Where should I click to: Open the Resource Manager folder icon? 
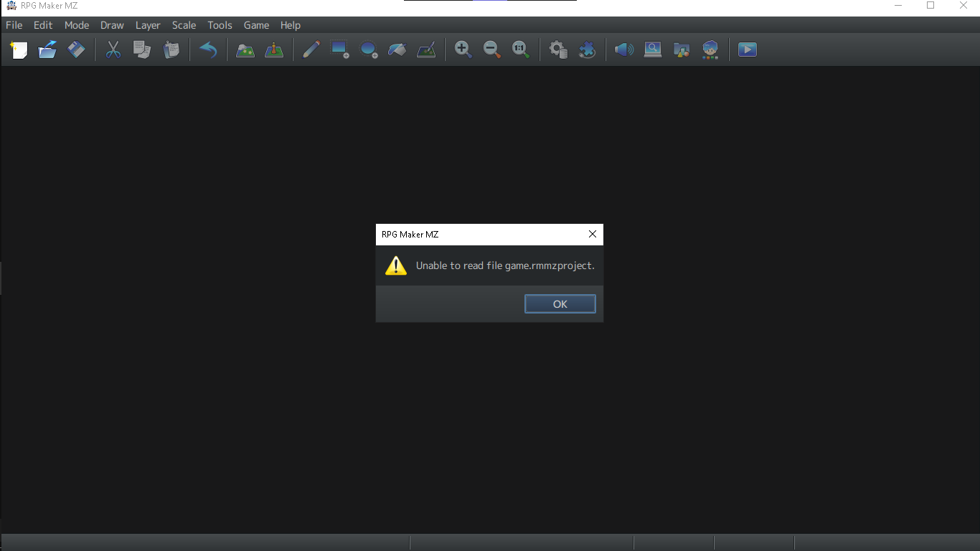tap(682, 50)
